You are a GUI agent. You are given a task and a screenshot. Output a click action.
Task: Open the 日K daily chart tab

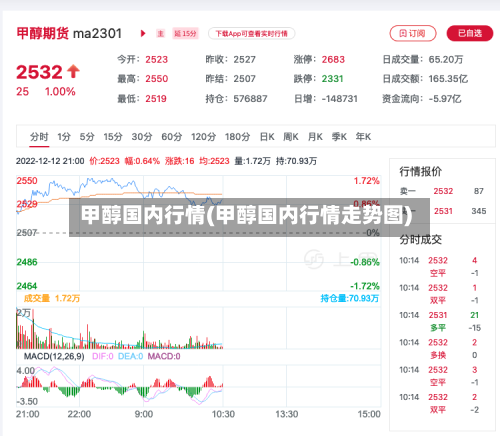267,137
